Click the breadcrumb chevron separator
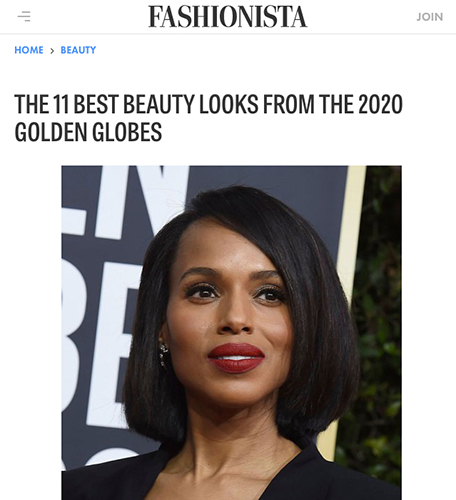The width and height of the screenshot is (456, 500). (x=52, y=51)
